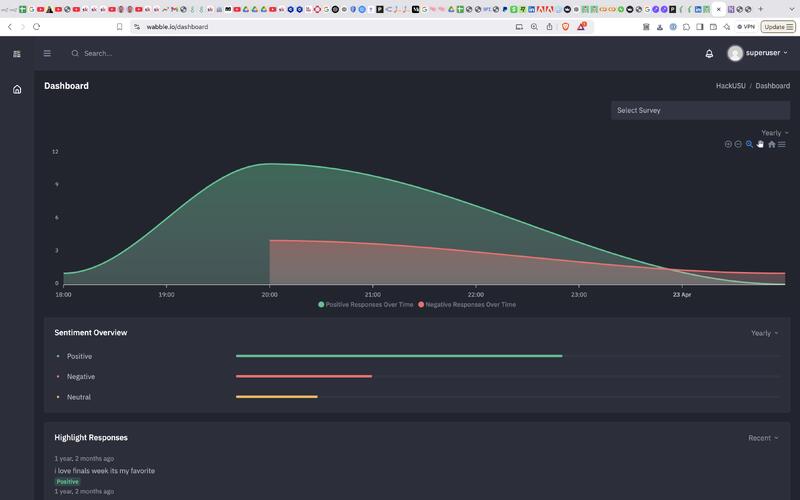800x500 pixels.
Task: Open the chart export hamburger menu
Action: tap(782, 144)
